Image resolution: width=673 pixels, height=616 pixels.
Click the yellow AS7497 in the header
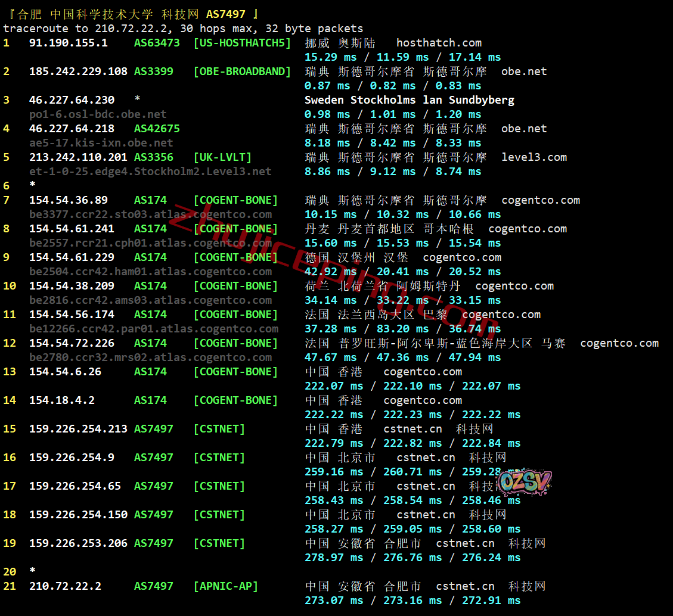point(225,14)
